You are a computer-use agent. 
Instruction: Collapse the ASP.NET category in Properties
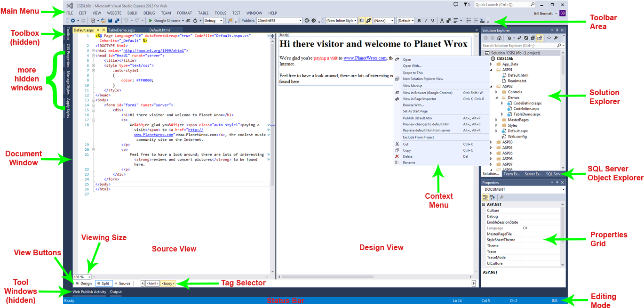[x=484, y=205]
